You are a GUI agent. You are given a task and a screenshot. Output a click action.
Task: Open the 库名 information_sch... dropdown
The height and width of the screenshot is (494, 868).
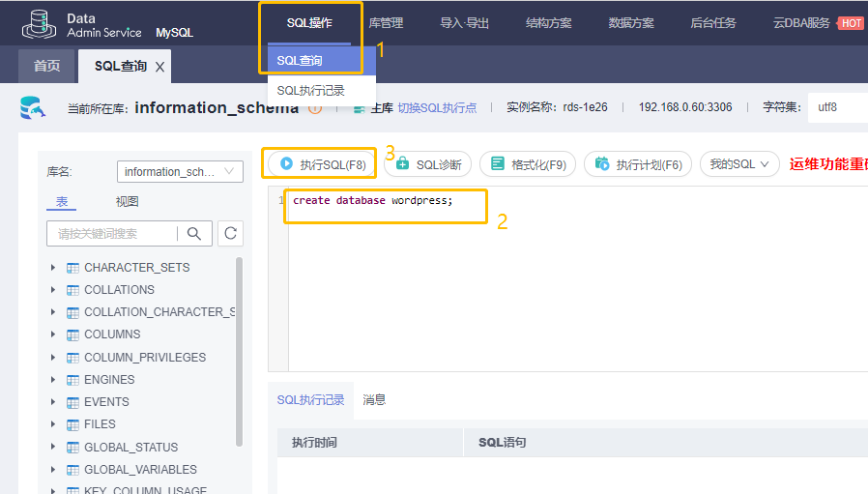pos(180,172)
